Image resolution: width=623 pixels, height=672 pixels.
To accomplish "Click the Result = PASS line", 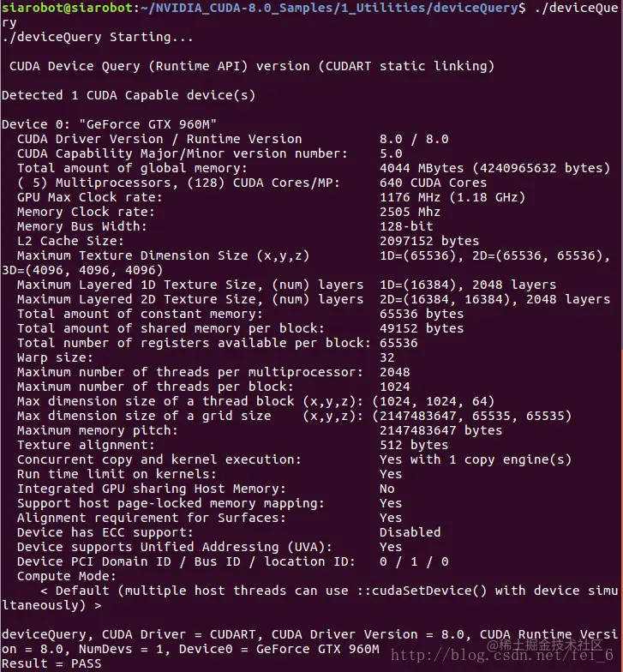I will point(51,663).
